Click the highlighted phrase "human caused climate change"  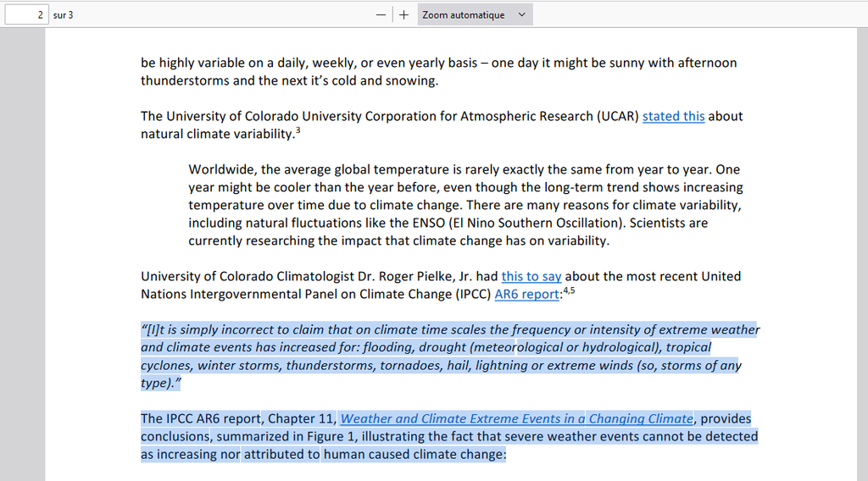(x=414, y=455)
